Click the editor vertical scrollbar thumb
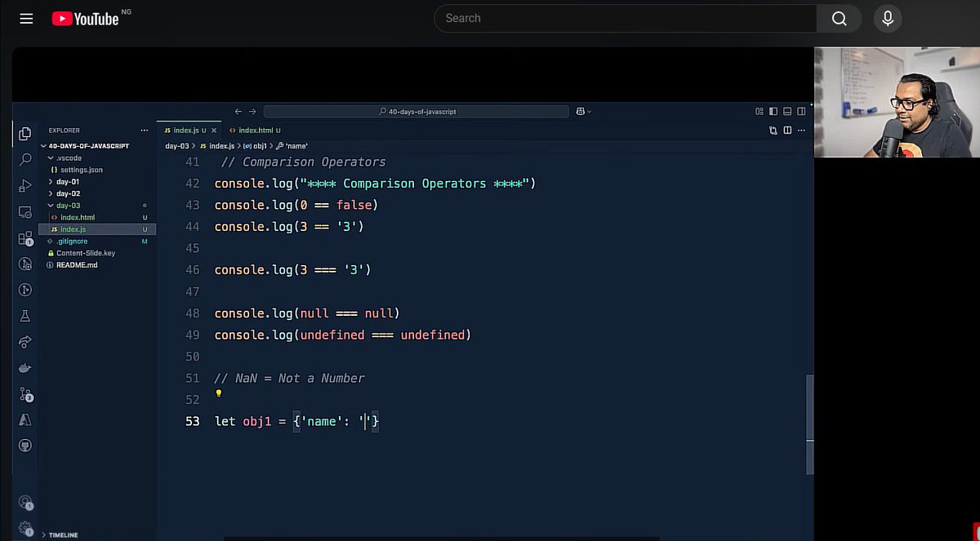Screen dimensions: 980x541 point(810,424)
